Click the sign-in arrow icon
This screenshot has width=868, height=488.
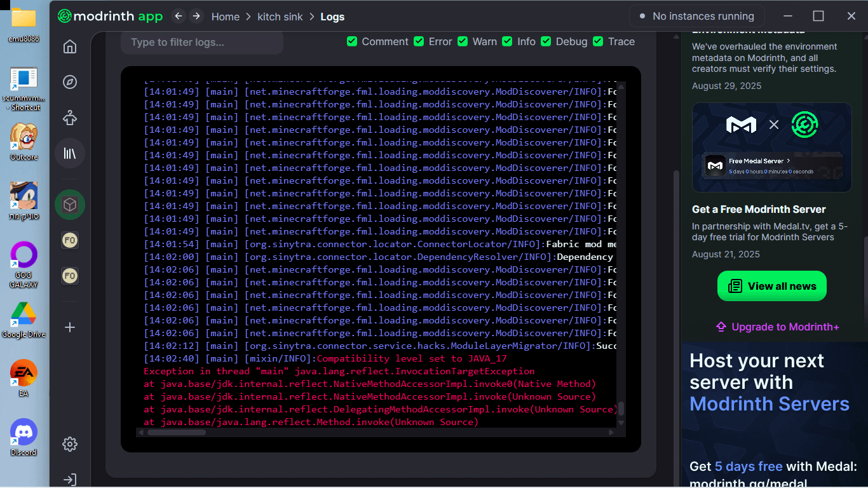pos(70,480)
